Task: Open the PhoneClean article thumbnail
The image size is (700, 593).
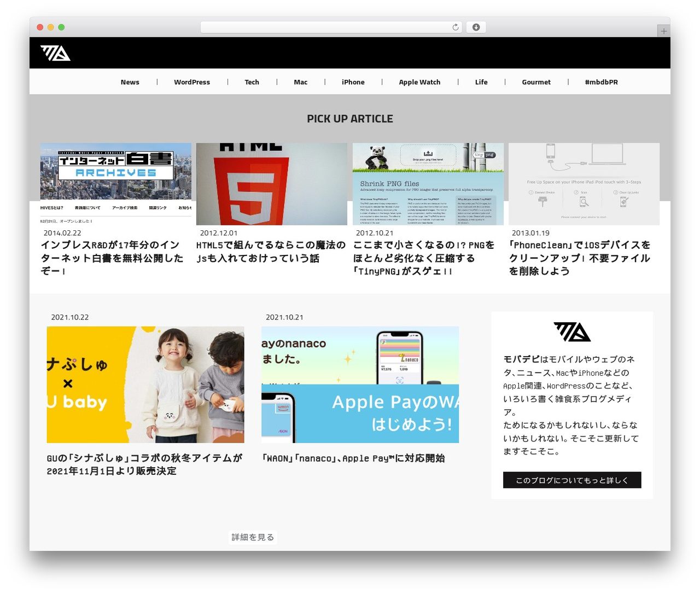Action: point(584,184)
